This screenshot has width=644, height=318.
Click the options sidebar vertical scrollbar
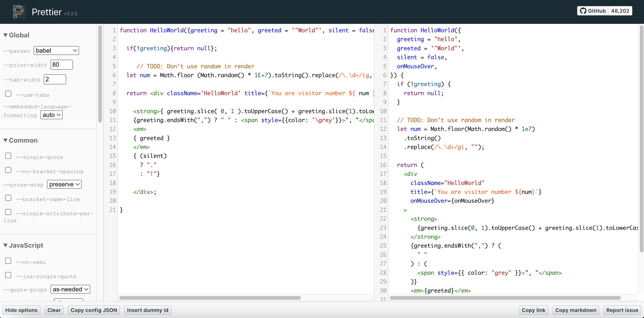pyautogui.click(x=100, y=74)
